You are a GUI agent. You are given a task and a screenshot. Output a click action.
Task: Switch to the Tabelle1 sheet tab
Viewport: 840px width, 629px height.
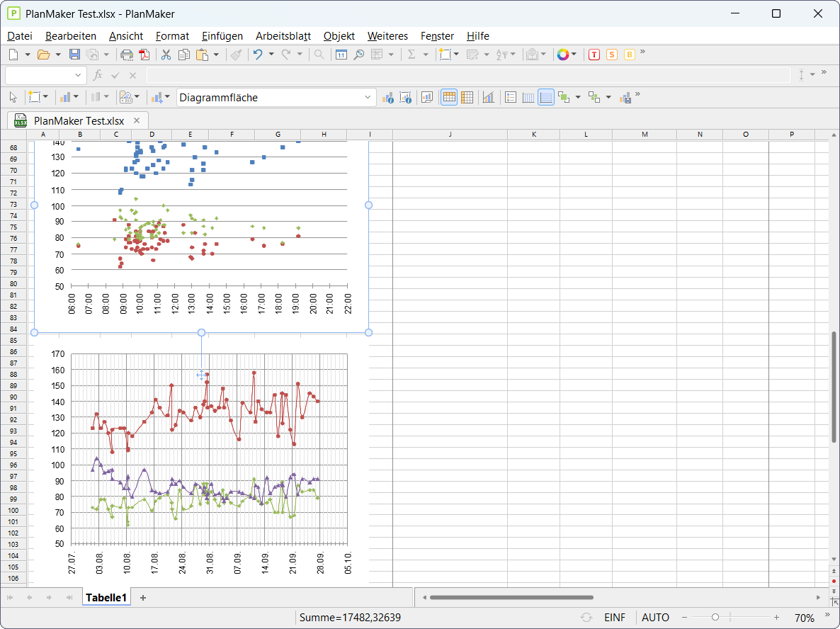pyautogui.click(x=106, y=598)
